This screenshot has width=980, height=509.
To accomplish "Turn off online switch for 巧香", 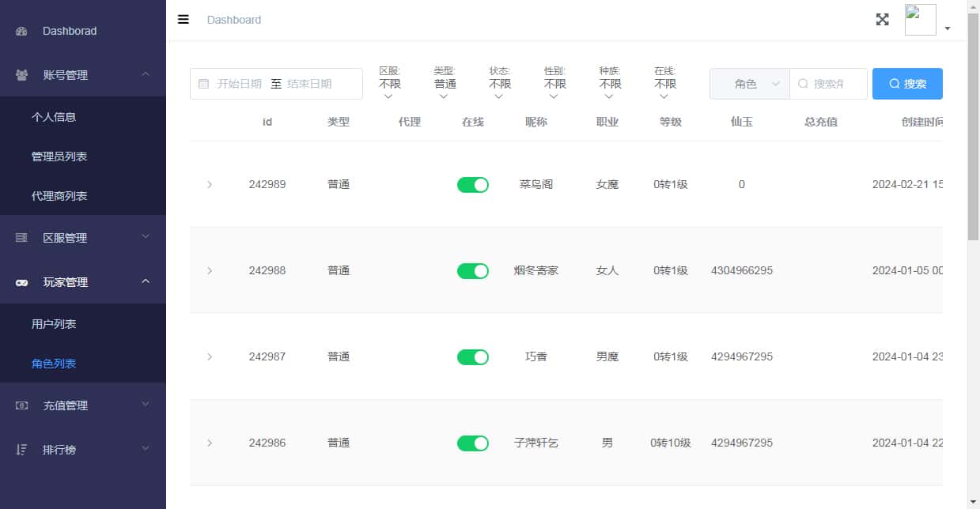I will click(472, 357).
